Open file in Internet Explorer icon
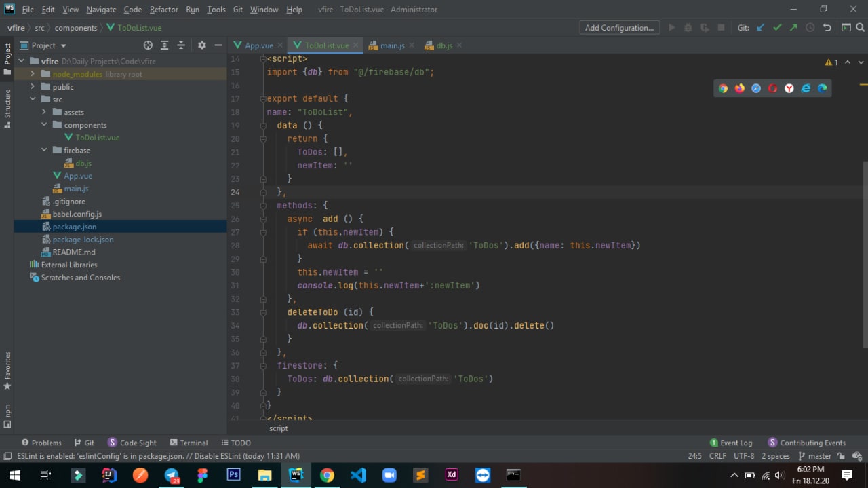 pyautogui.click(x=806, y=88)
